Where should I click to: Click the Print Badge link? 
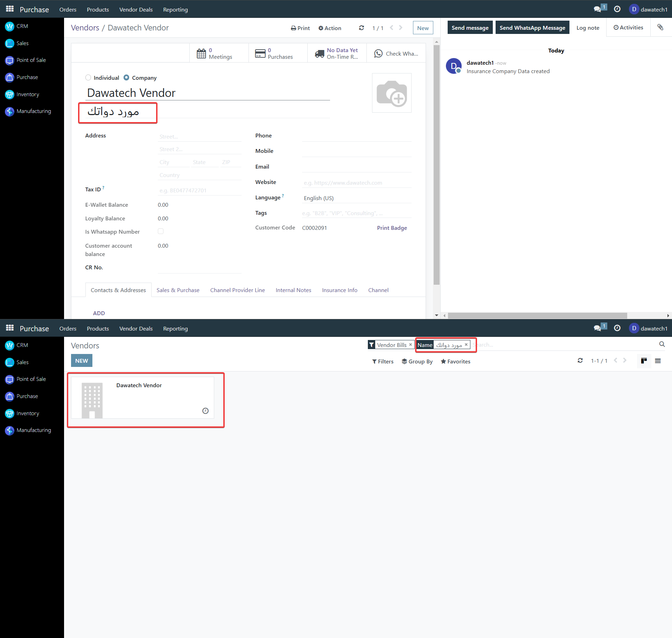[x=392, y=228]
